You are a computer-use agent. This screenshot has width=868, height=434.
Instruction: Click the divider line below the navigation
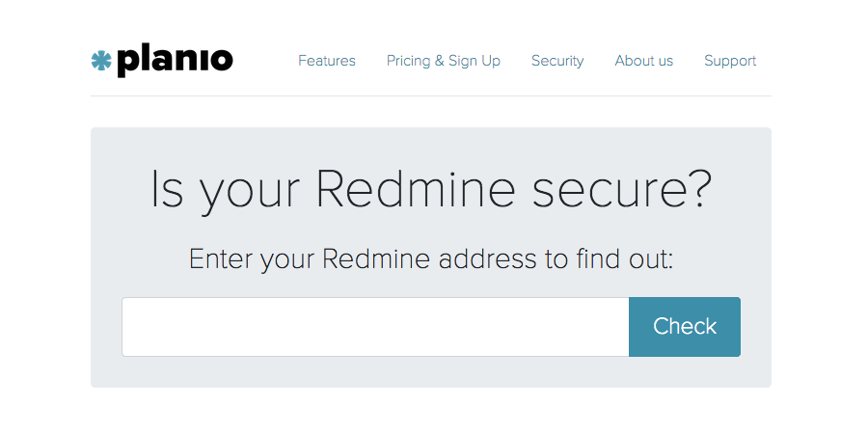coord(431,95)
